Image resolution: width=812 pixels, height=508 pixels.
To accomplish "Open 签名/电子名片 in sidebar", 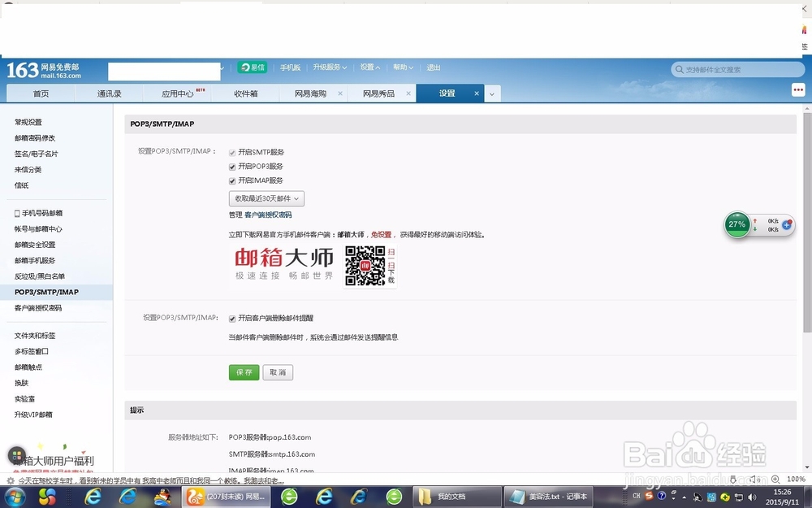I will pos(37,154).
